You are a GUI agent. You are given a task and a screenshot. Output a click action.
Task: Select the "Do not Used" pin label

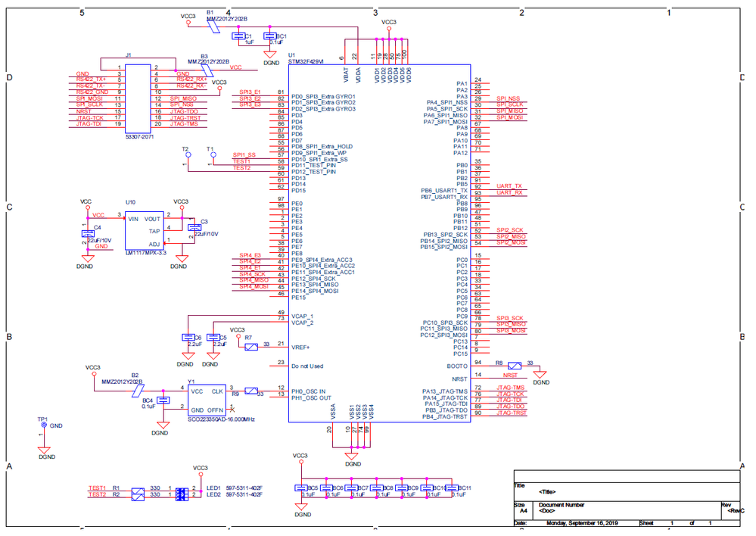[307, 366]
